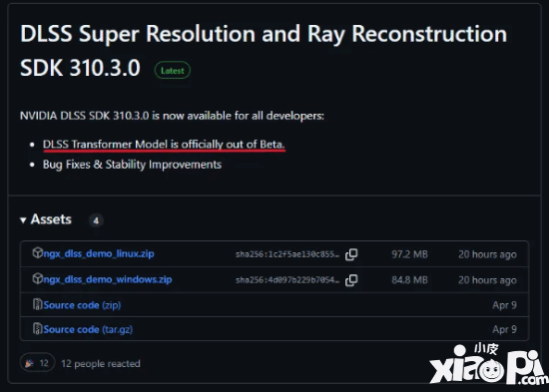
Task: Click package icon beside ngx_dlss_demo_linux.zip
Action: [38, 252]
